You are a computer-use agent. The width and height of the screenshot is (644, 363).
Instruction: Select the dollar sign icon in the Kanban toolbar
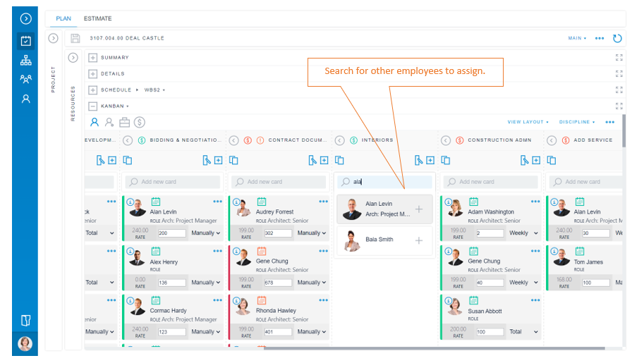coord(140,123)
